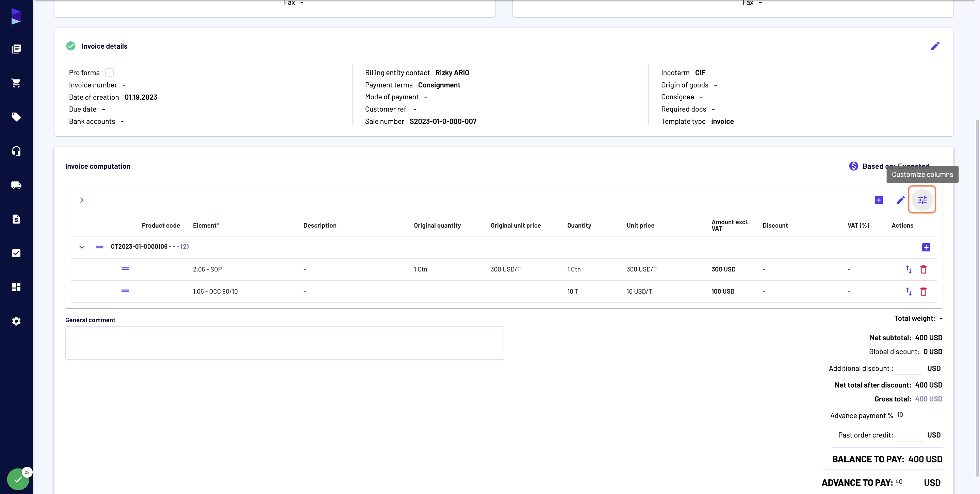
Task: Click the CIF incoterm value
Action: (x=700, y=72)
